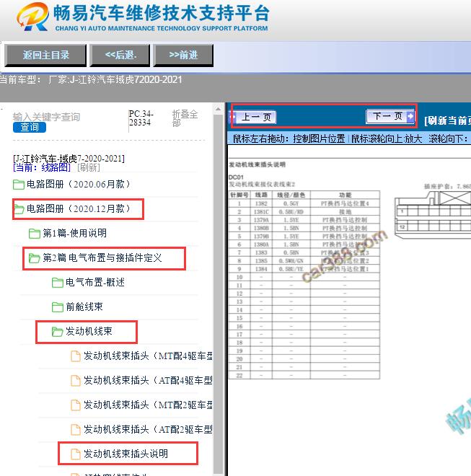Collapse 发动机线束 tree node
This screenshot has height=476, width=471.
click(x=89, y=332)
